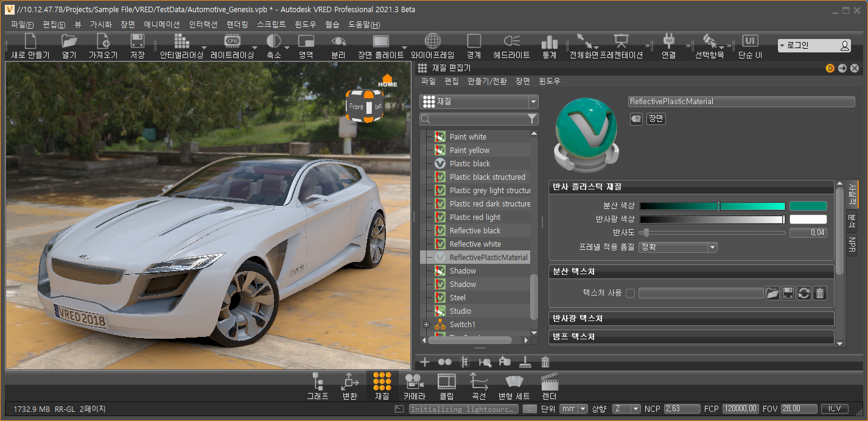Open the 프레넬 적용 품질 dropdown
868x421 pixels.
pos(678,247)
